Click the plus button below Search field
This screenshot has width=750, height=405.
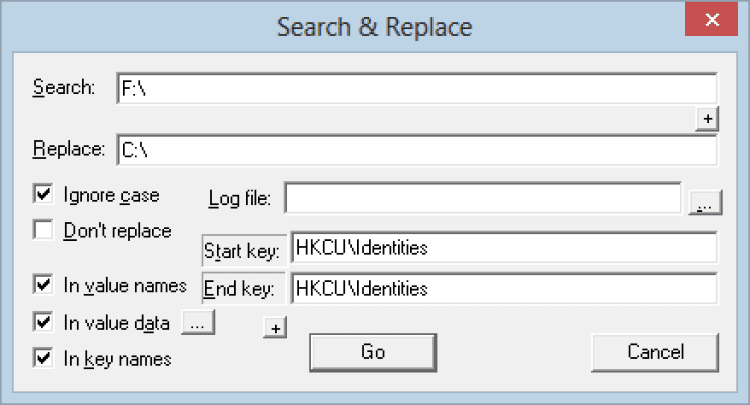tap(707, 119)
